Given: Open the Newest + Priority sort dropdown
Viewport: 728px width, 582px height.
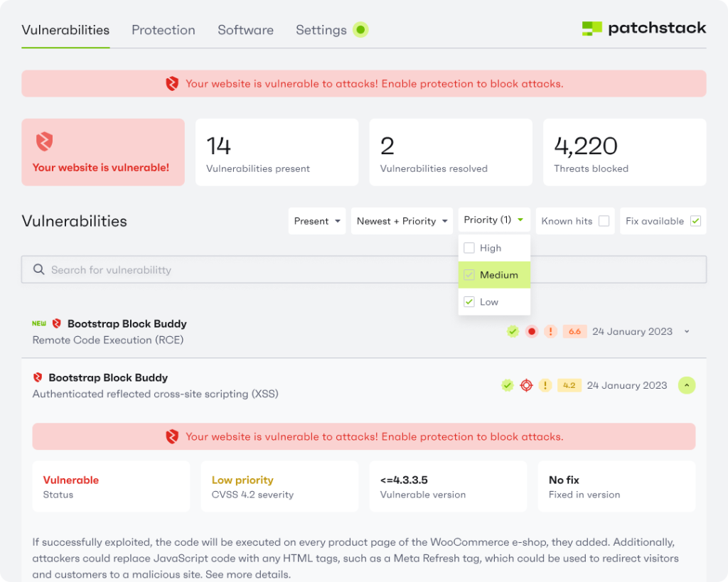Looking at the screenshot, I should coord(402,221).
